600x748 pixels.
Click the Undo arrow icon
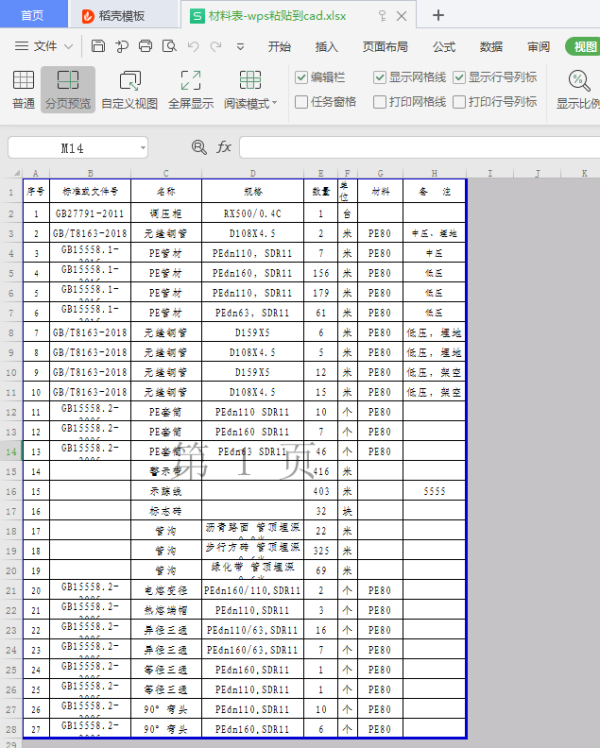tap(193, 46)
